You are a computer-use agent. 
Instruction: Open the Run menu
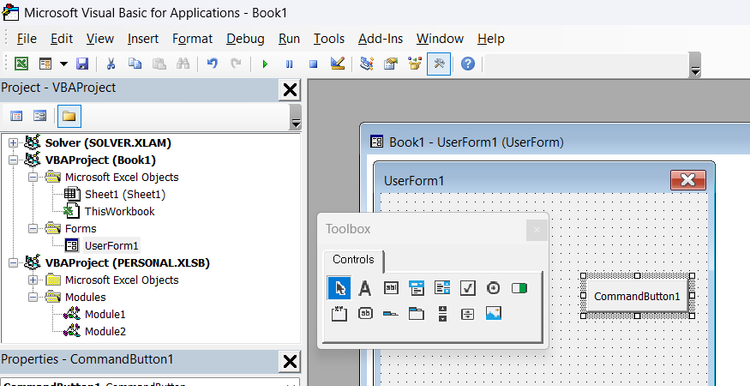[289, 39]
